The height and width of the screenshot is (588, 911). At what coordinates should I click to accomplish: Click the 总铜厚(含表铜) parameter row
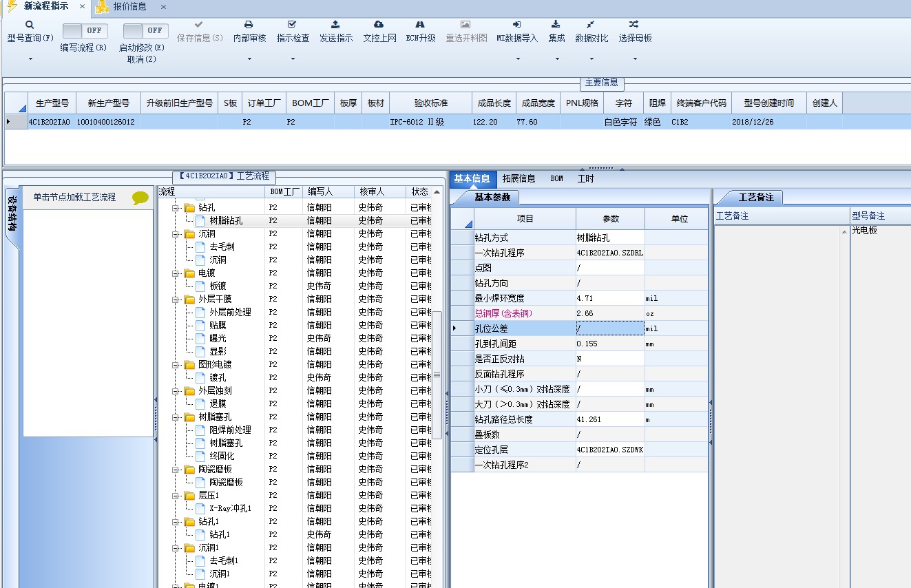579,314
